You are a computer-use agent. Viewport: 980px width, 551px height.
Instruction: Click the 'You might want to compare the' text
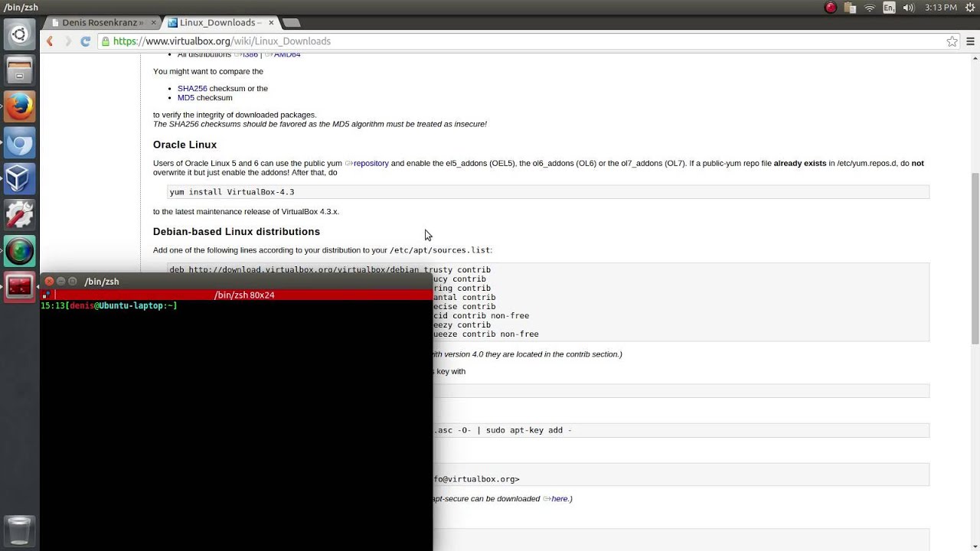pos(208,72)
